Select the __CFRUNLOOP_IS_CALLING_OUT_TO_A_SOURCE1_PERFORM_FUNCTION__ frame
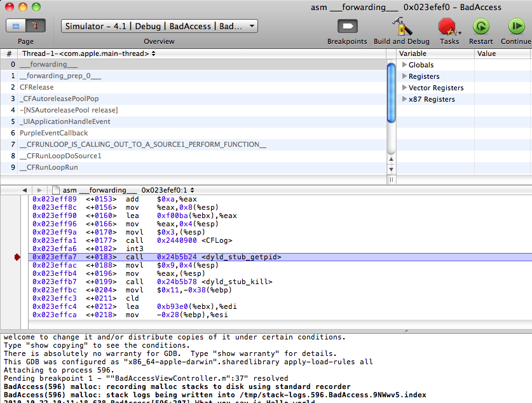 point(193,144)
